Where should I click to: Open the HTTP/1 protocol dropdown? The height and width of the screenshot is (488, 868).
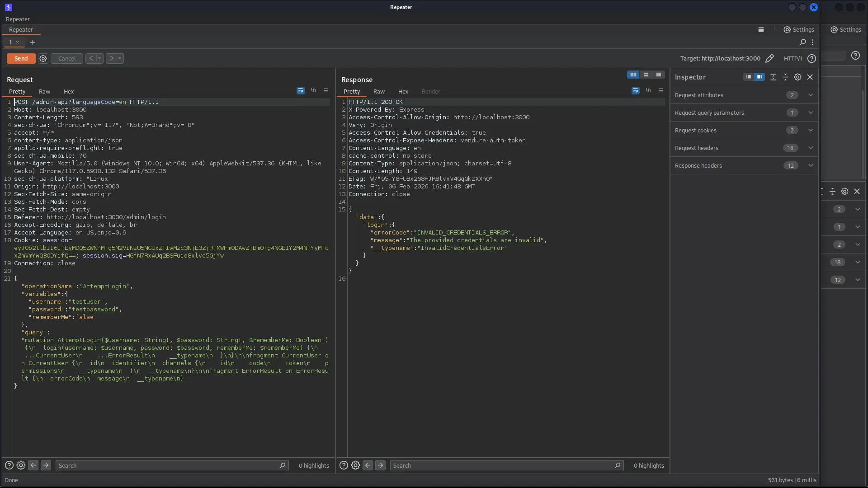pos(792,58)
